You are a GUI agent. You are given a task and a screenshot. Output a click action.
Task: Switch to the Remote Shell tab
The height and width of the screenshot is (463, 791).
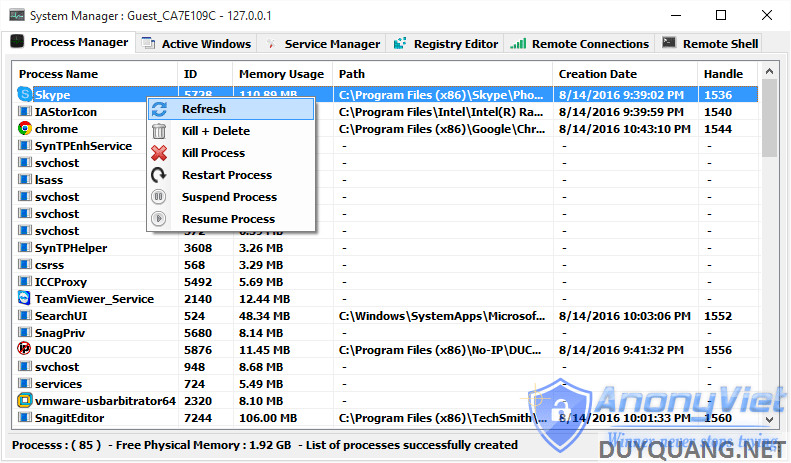tap(709, 44)
